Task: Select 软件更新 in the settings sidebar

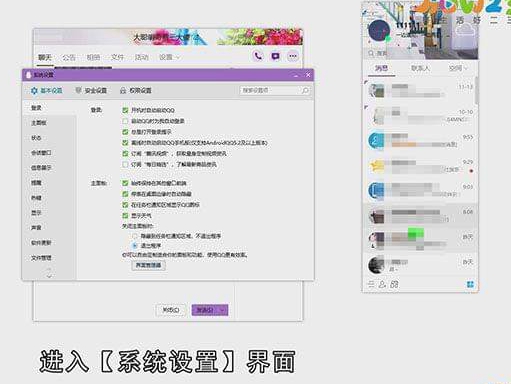Action: click(x=41, y=243)
